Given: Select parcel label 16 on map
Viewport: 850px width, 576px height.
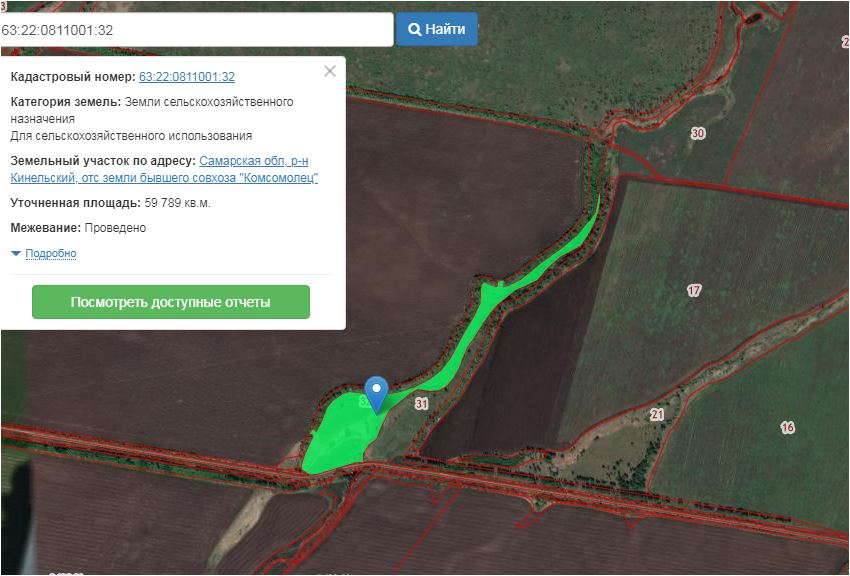Looking at the screenshot, I should click(x=788, y=428).
